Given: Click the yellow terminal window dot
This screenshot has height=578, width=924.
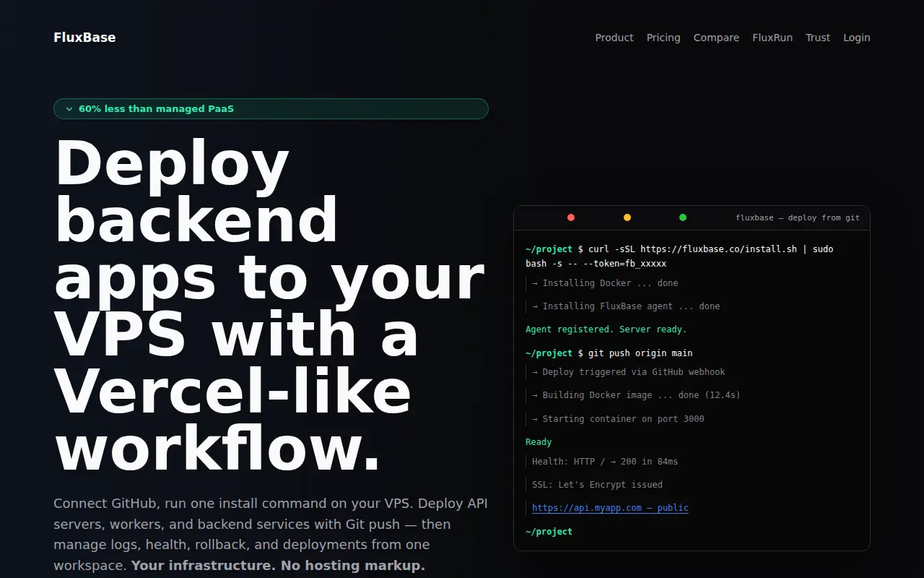Looking at the screenshot, I should pos(627,217).
